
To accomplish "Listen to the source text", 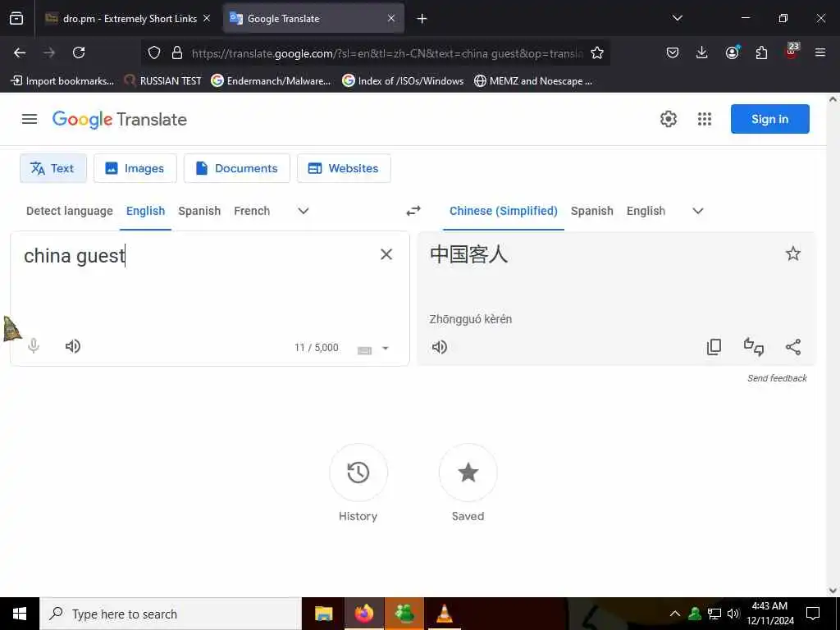I will (x=72, y=346).
